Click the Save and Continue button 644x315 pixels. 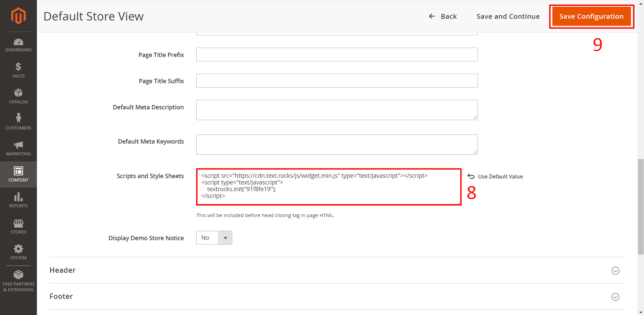pos(508,16)
